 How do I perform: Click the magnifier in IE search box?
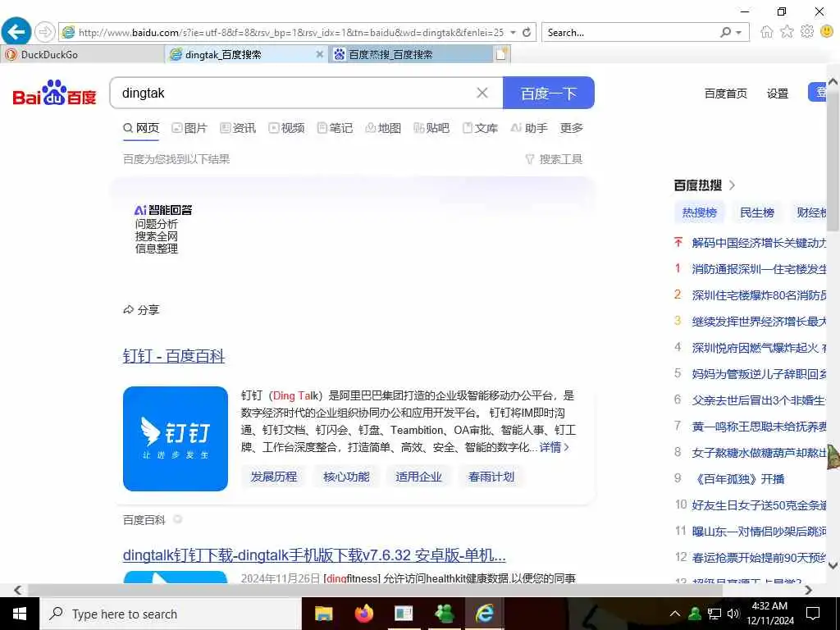coord(725,32)
